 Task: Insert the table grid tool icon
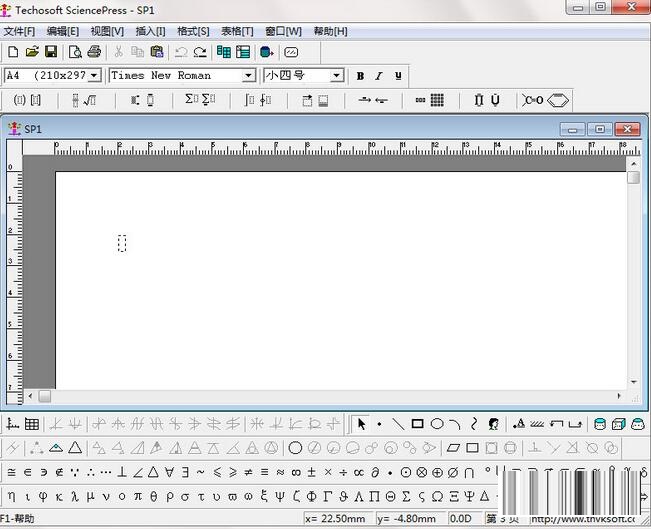[x=32, y=424]
